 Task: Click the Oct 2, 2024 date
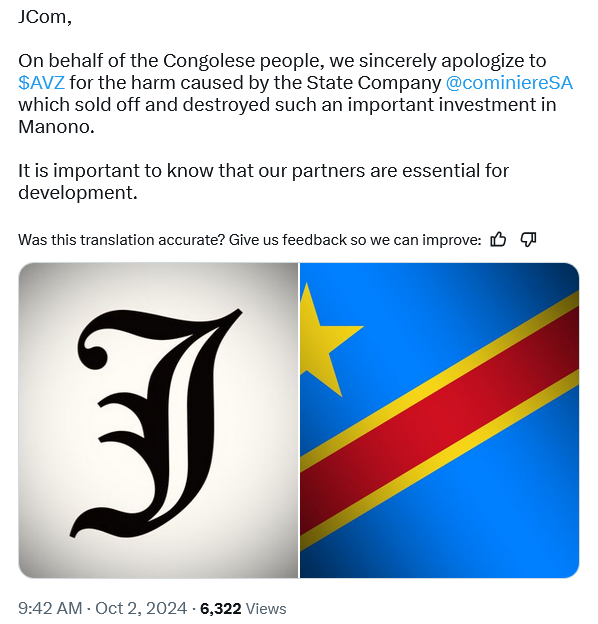(x=141, y=608)
